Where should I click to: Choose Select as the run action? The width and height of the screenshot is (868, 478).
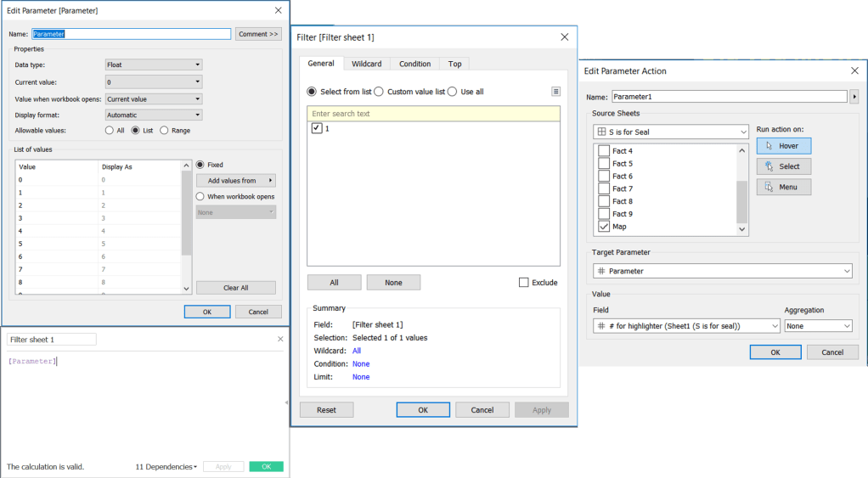coord(783,166)
